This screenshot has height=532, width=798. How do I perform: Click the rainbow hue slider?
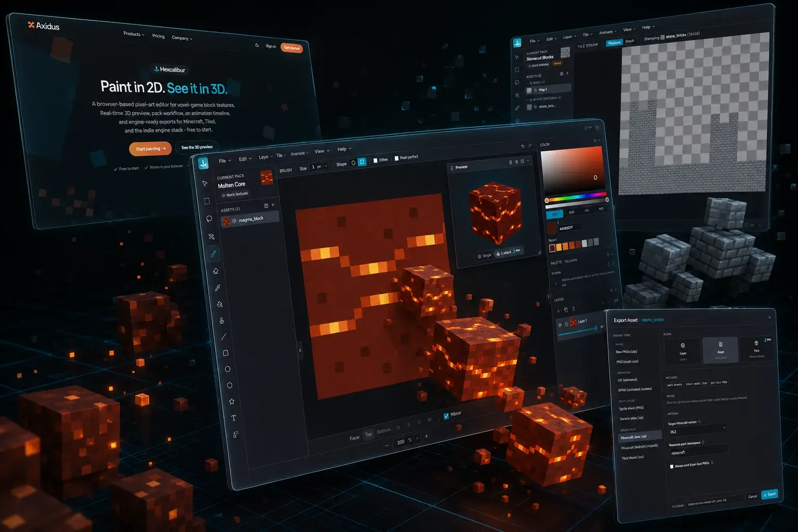click(x=577, y=198)
